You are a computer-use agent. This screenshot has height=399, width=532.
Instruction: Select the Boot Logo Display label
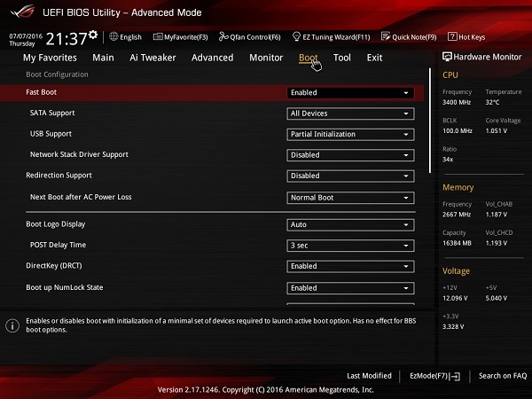tap(56, 224)
